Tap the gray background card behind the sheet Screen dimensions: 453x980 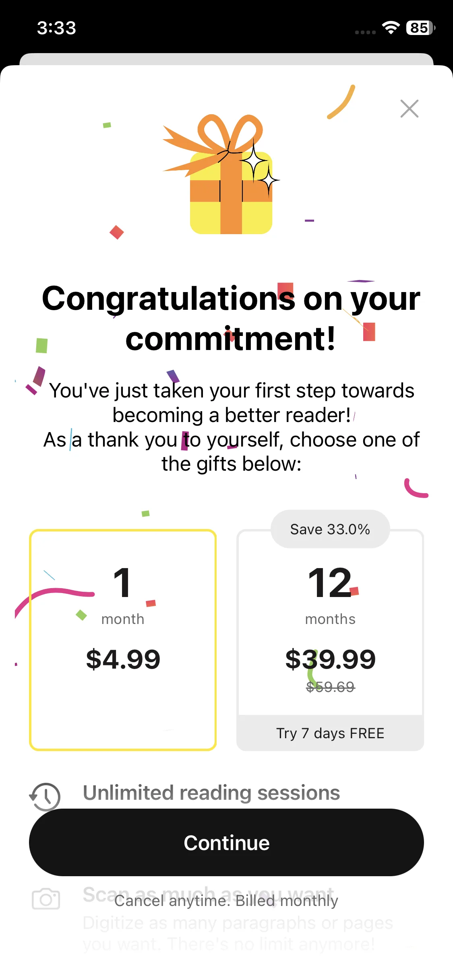click(226, 59)
